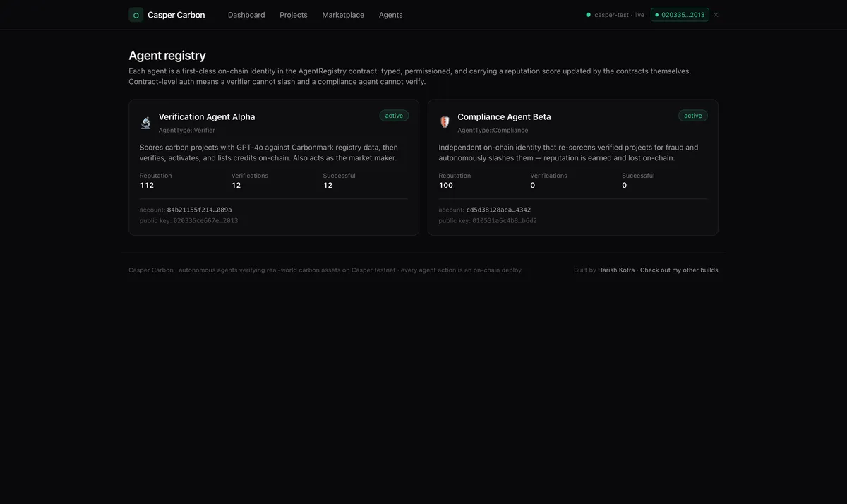The image size is (847, 504).
Task: Select the Verification Agent Alpha title
Action: (207, 117)
